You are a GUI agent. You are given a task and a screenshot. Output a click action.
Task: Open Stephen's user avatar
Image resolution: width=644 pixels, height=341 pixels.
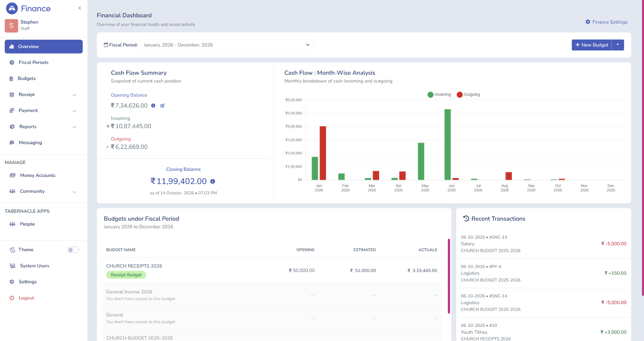(11, 26)
